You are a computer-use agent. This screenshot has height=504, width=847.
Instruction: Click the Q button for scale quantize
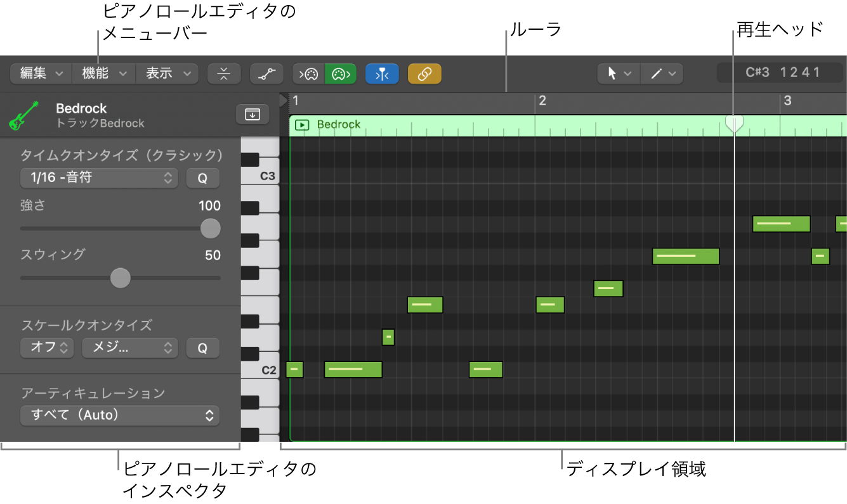(202, 347)
